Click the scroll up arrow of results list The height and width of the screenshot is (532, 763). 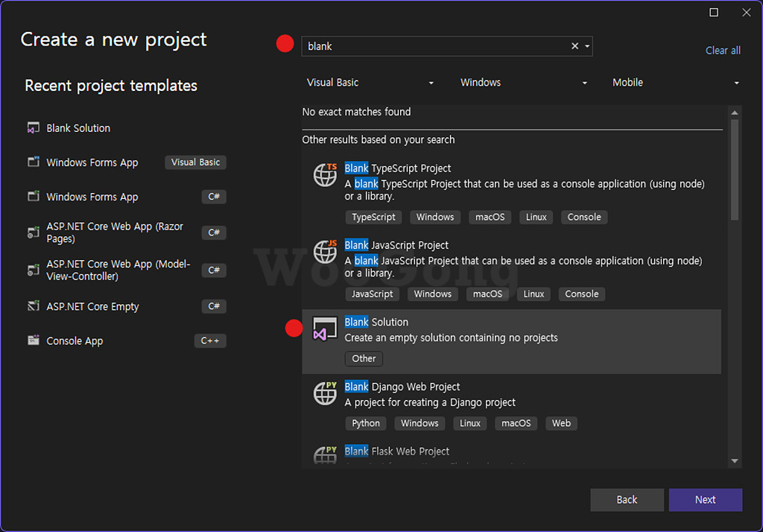pyautogui.click(x=734, y=113)
